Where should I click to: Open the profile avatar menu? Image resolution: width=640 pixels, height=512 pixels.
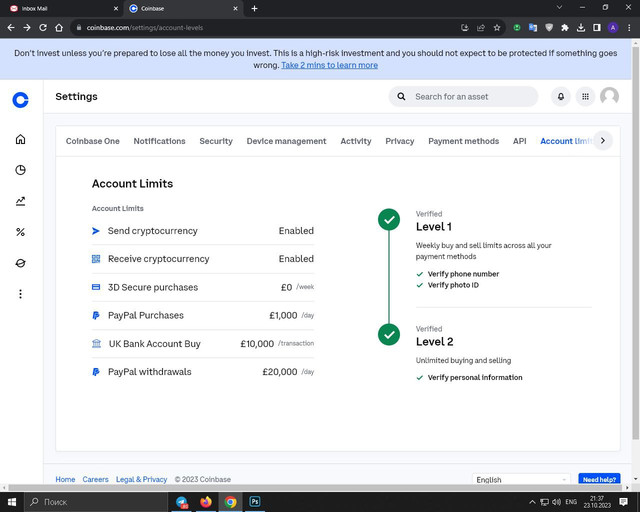[x=609, y=96]
